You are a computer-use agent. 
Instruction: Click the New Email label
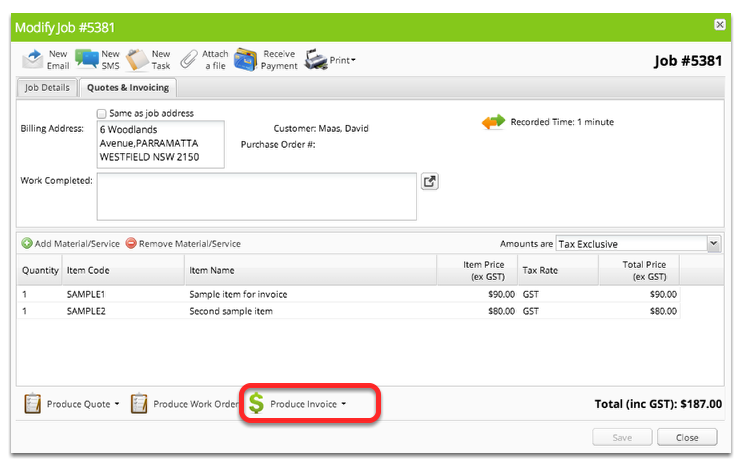coord(58,60)
